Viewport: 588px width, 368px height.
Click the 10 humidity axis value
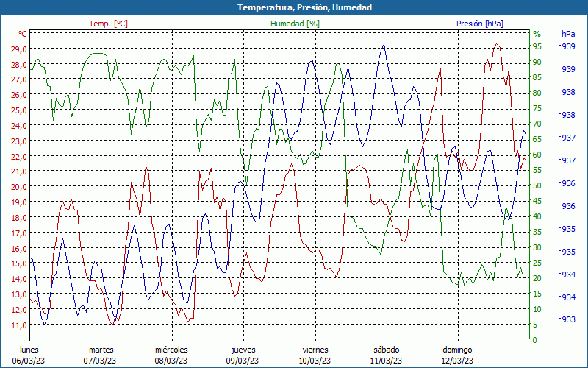tap(537, 309)
